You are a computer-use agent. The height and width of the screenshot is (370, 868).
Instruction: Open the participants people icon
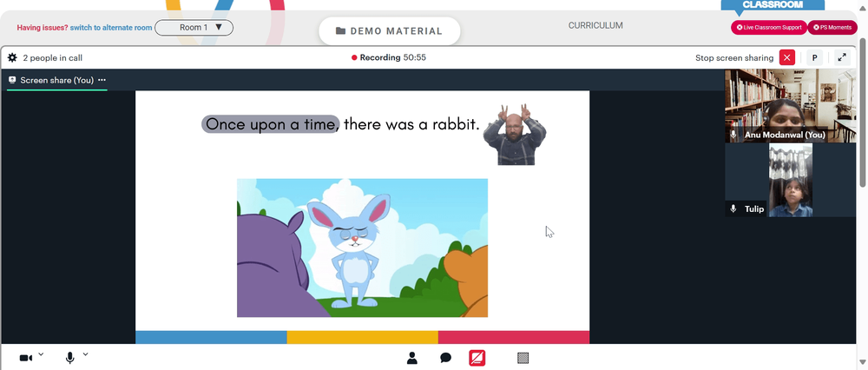tap(411, 358)
